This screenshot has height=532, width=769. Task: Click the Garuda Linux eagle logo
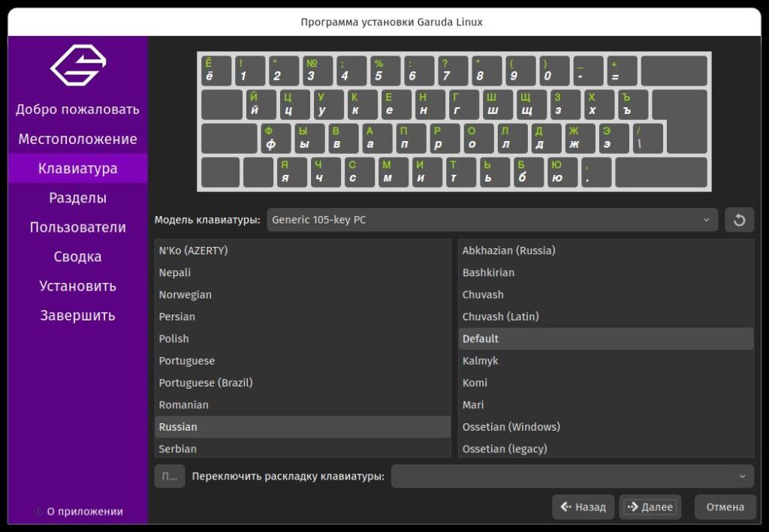tap(78, 65)
